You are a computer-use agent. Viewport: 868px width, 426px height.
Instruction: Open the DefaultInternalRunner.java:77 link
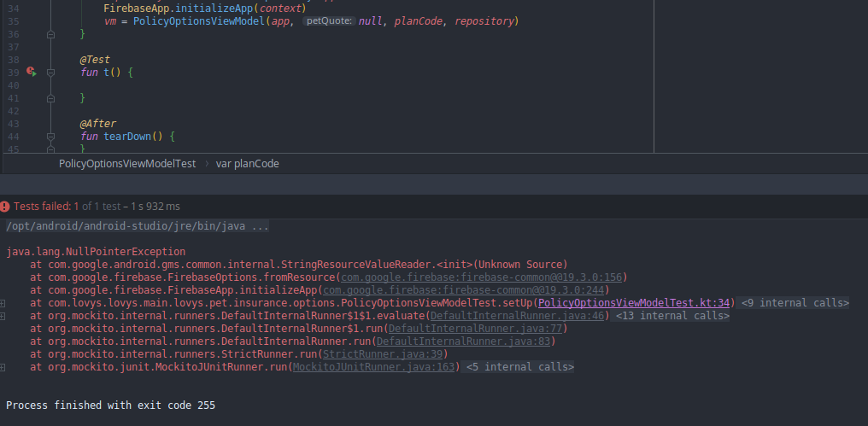coord(475,329)
